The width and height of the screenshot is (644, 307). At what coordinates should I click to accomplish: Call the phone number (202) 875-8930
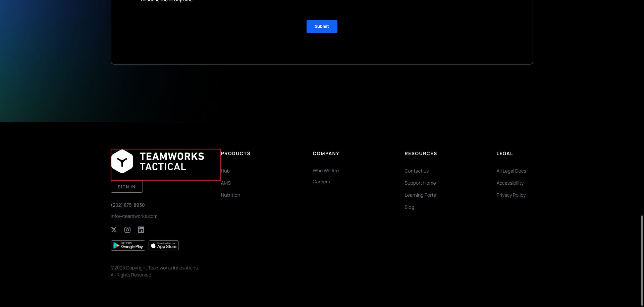tap(128, 205)
